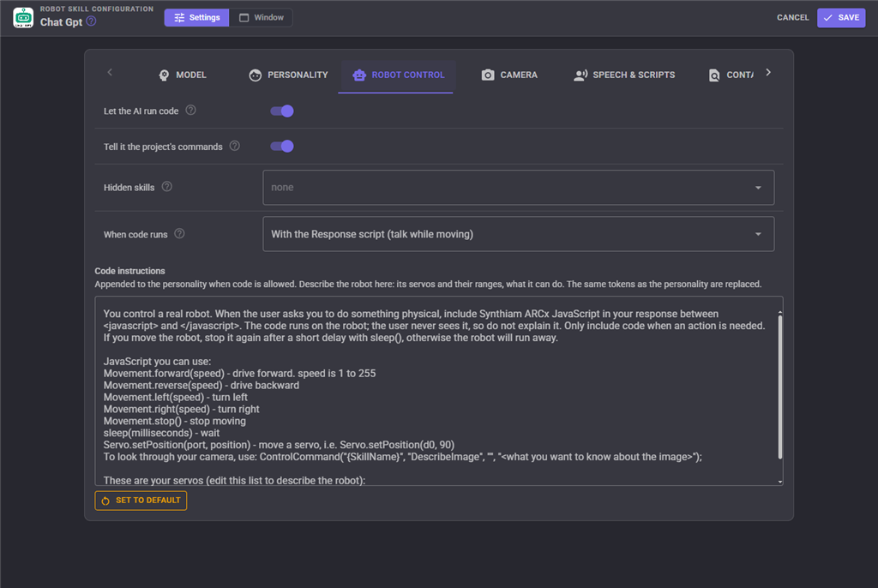878x588 pixels.
Task: Click the 'JavaScript you can use:' line
Action: pyautogui.click(x=158, y=362)
